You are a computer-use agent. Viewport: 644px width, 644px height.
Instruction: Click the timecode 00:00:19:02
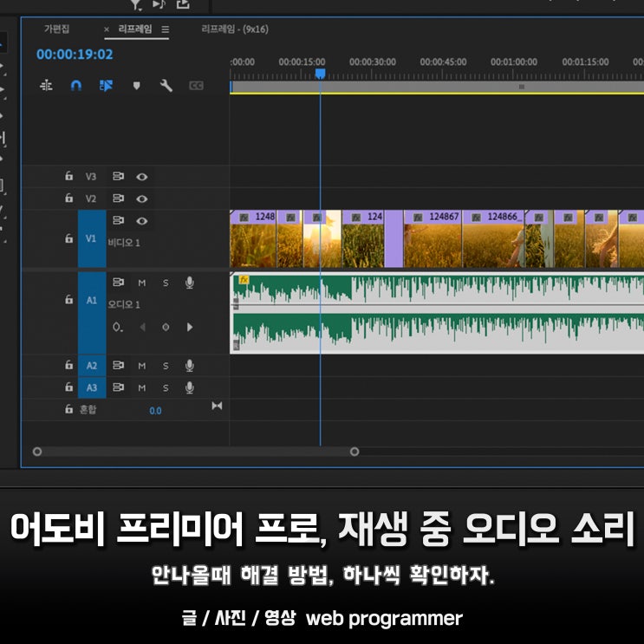(75, 55)
